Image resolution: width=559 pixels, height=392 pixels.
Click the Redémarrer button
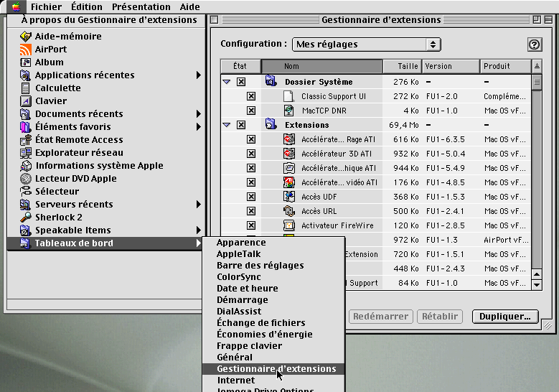pos(380,317)
